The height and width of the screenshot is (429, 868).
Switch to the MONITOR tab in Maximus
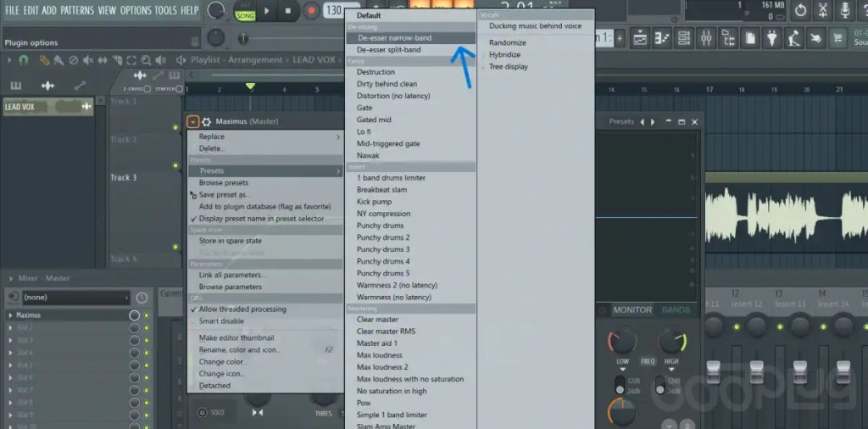[x=632, y=310]
